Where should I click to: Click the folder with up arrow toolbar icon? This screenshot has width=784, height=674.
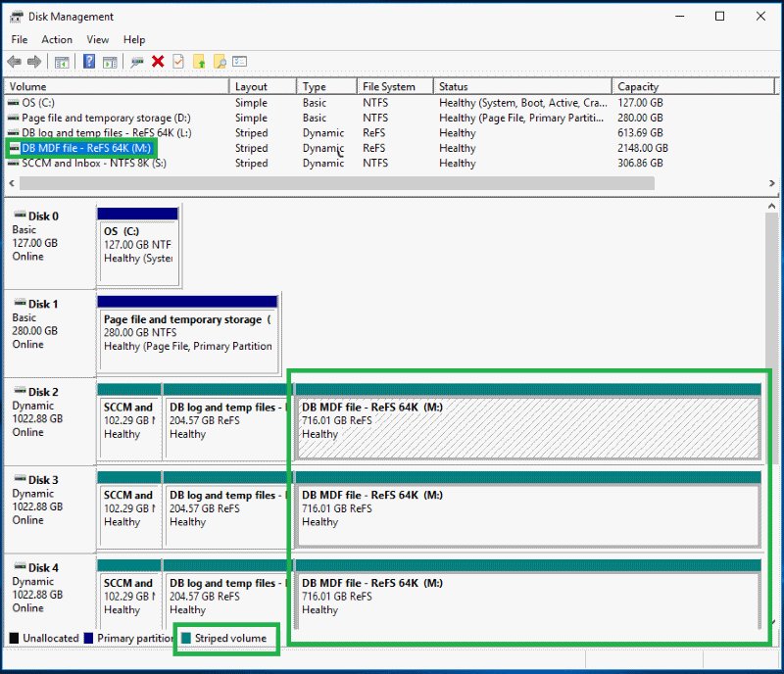click(200, 61)
